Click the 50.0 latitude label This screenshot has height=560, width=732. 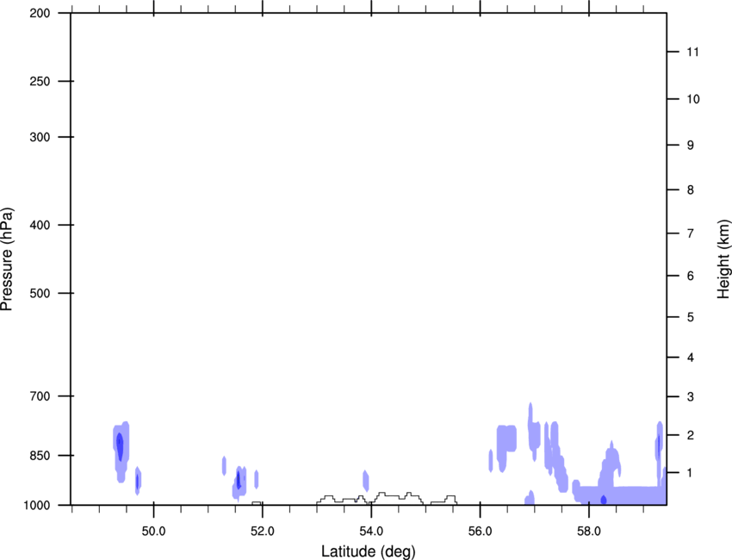[153, 532]
